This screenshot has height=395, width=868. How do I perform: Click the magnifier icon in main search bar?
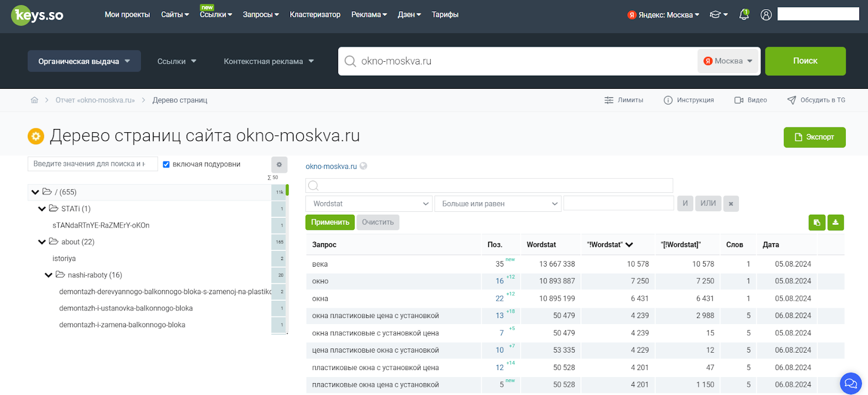[350, 61]
